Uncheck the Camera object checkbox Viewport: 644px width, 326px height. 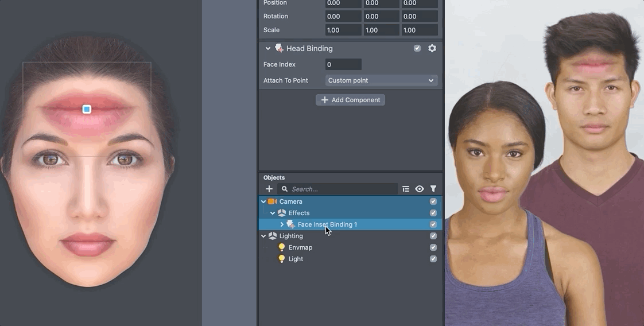click(433, 201)
